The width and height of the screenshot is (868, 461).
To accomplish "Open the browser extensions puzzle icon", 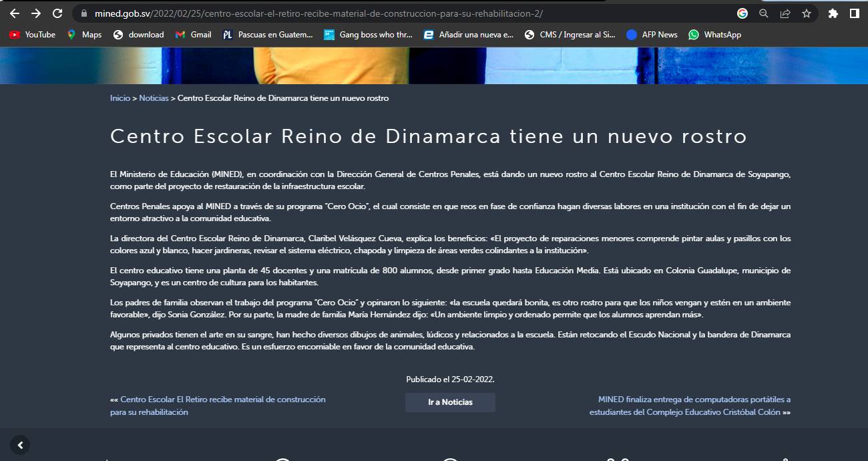I will pos(833,13).
